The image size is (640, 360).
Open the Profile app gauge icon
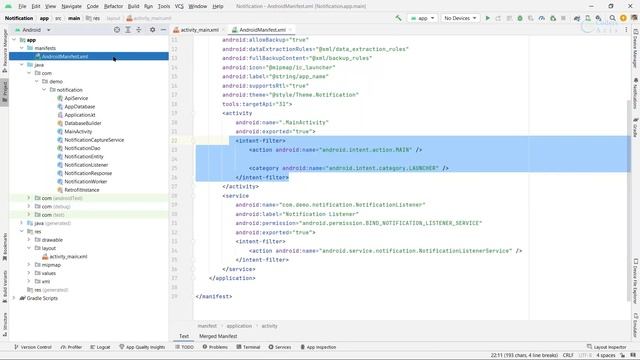point(542,18)
